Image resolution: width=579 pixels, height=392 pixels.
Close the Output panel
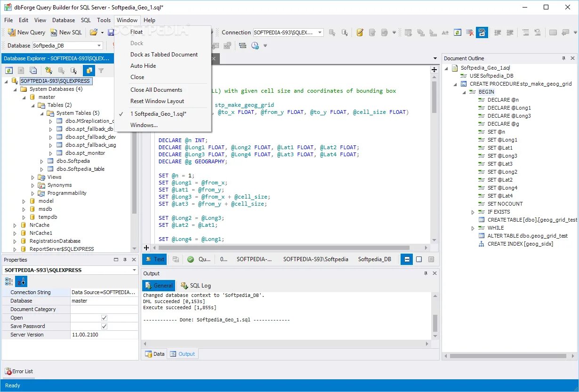coord(435,273)
